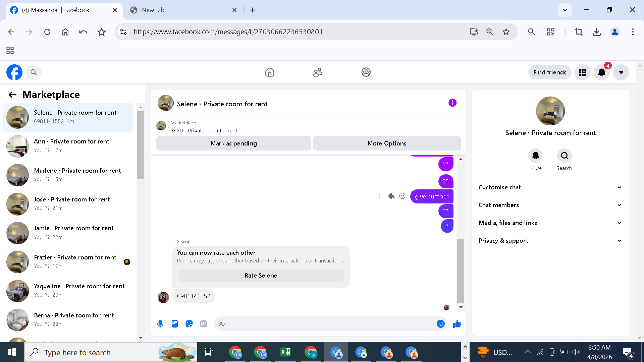Click the Mark as pending button

coord(233,143)
